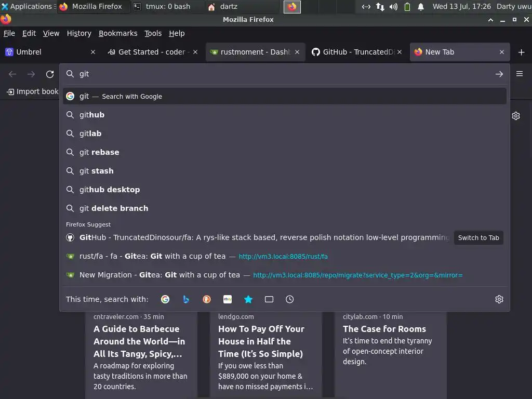The width and height of the screenshot is (532, 399).
Task: Open new tab page personalize gear
Action: [x=516, y=116]
